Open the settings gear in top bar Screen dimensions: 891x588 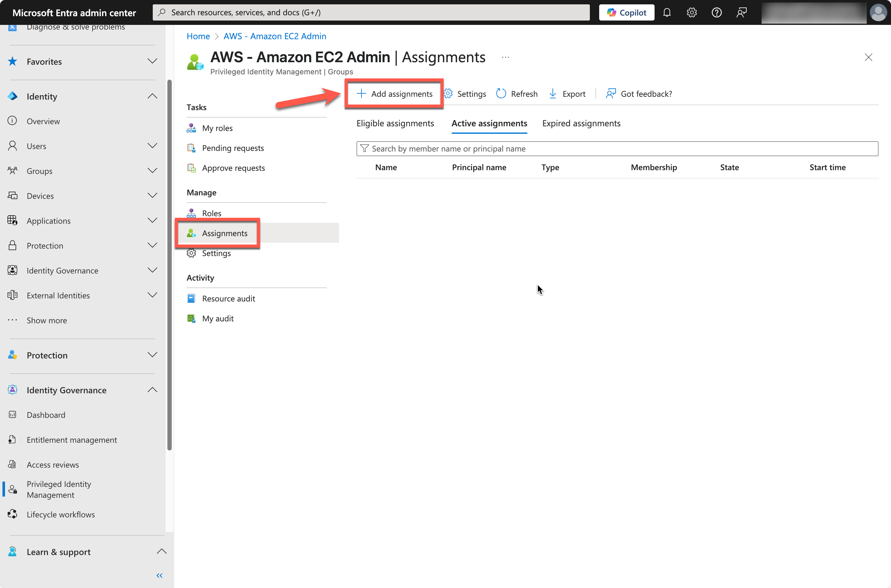coord(692,12)
